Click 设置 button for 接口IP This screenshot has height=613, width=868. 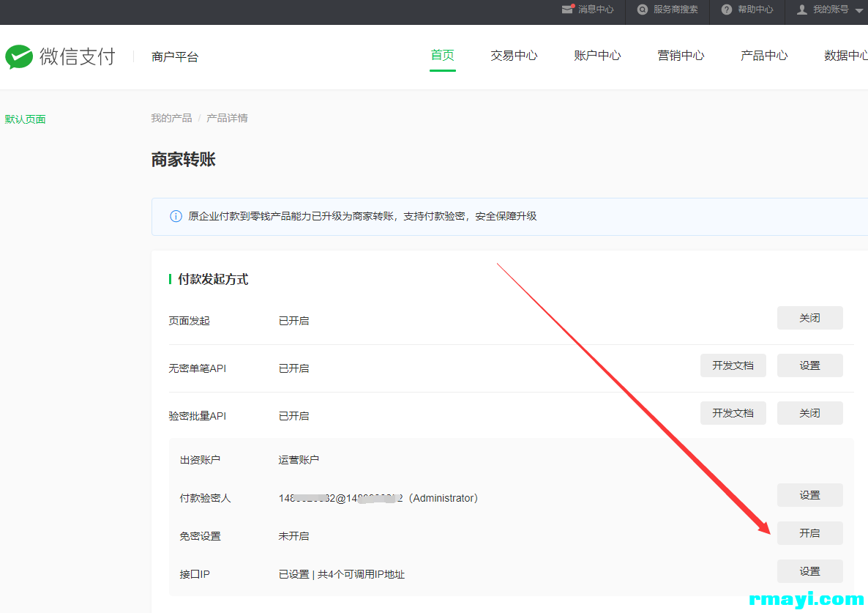(x=810, y=571)
